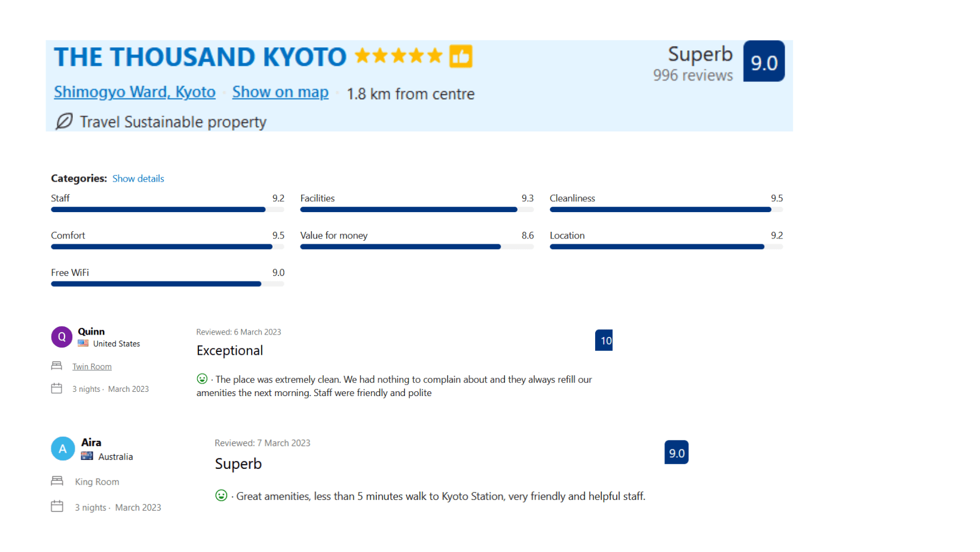
Task: Open the Twin Room link
Action: [92, 366]
